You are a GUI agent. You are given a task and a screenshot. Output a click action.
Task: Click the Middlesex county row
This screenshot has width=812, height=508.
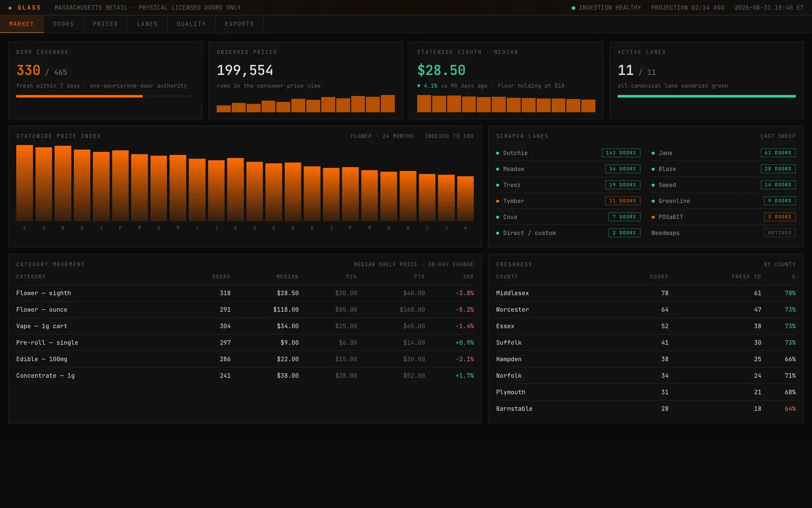point(646,293)
